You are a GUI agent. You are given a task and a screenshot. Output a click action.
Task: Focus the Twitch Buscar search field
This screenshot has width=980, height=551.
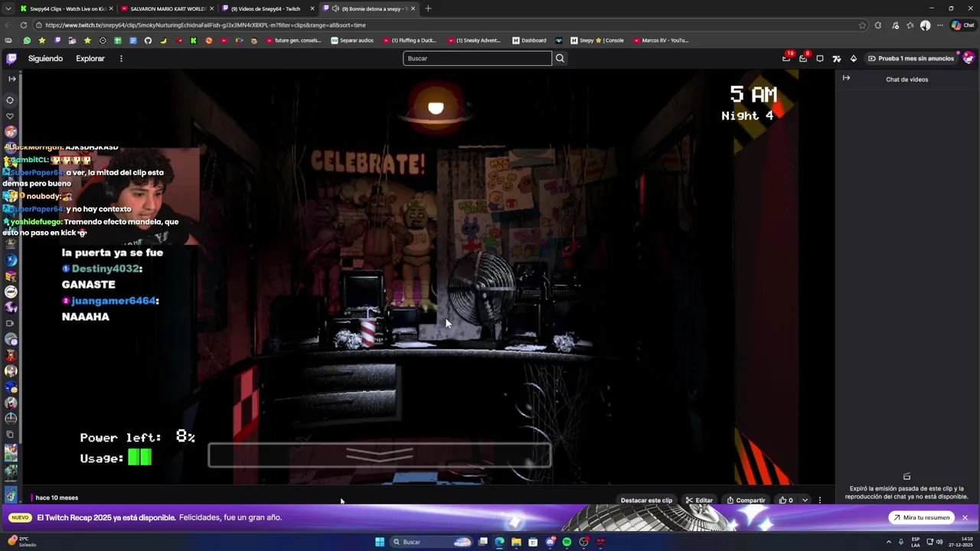[x=477, y=58]
